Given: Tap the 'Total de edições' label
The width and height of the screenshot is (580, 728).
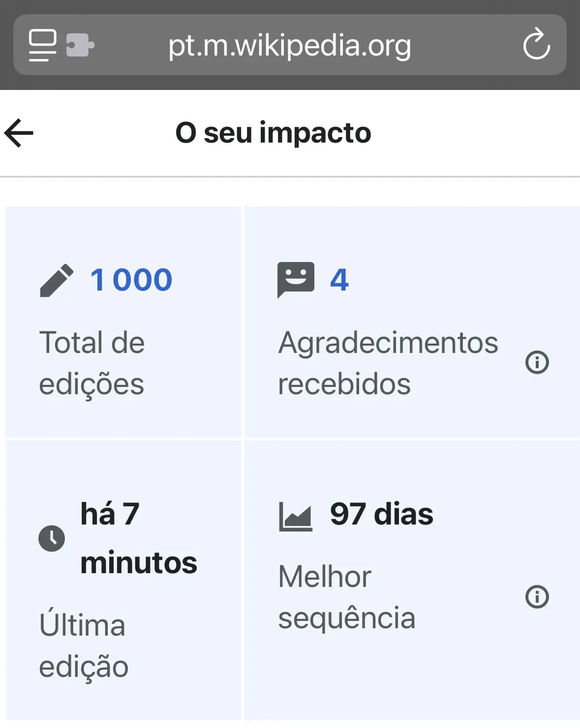Looking at the screenshot, I should (92, 363).
